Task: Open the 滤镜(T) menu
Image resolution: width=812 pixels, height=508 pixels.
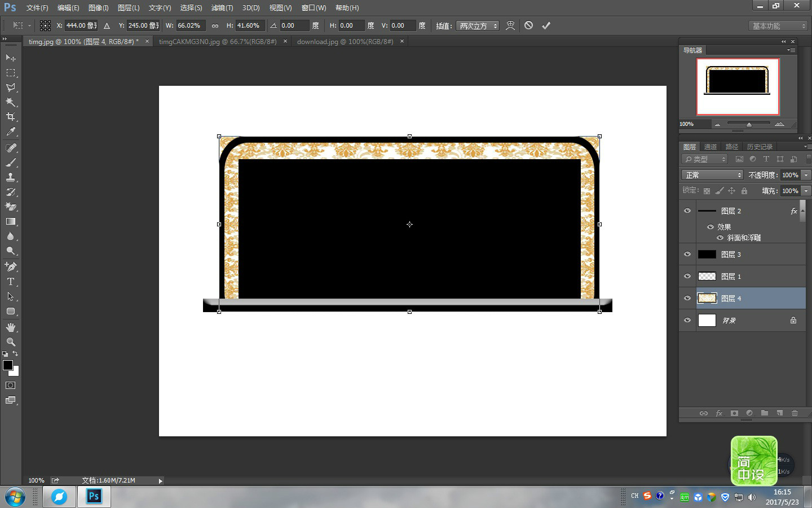Action: click(222, 8)
